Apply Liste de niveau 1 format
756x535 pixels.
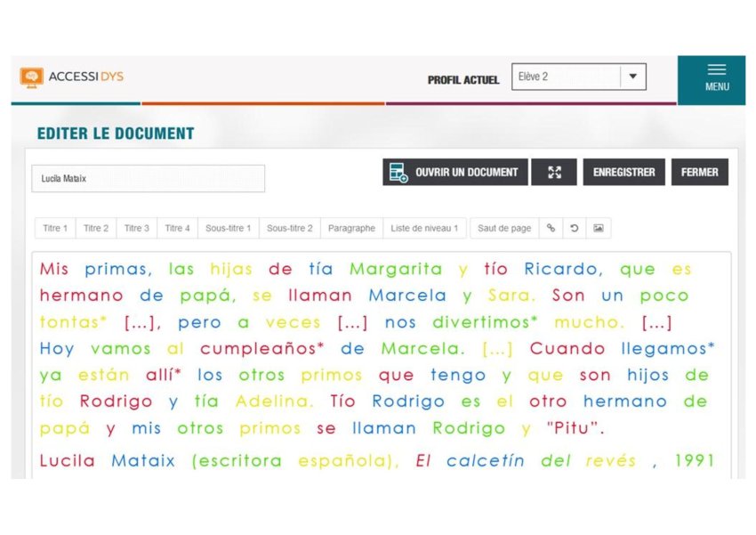click(424, 229)
